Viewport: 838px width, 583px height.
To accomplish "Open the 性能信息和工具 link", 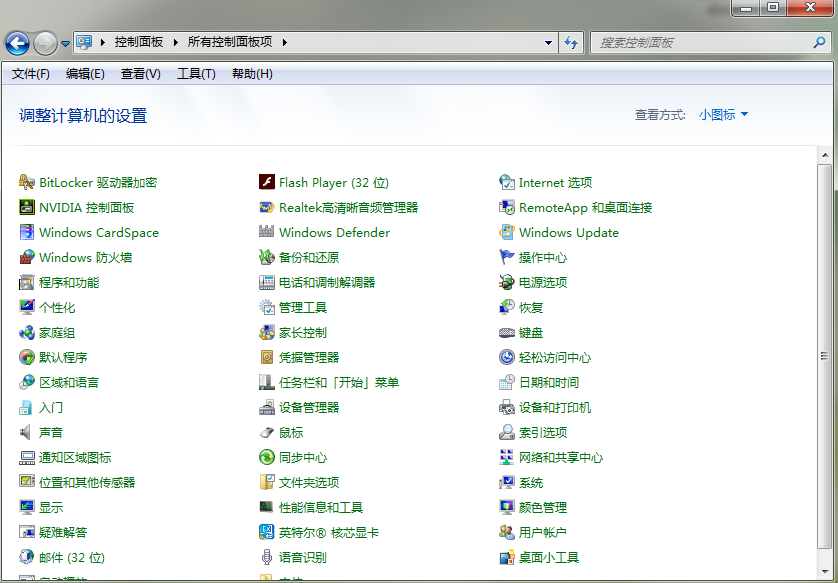I will (321, 507).
